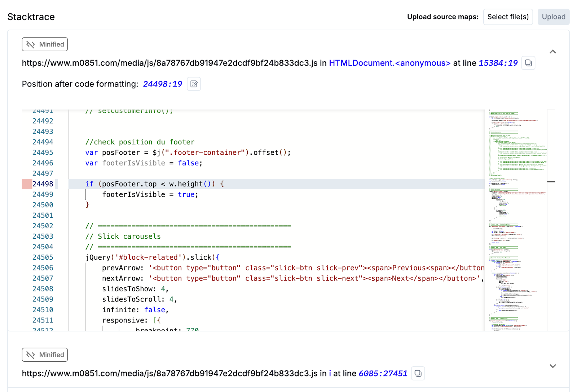Viewport: 577px width, 392px height.
Task: Open HTMLDocument.<anonymous> function link
Action: 389,63
